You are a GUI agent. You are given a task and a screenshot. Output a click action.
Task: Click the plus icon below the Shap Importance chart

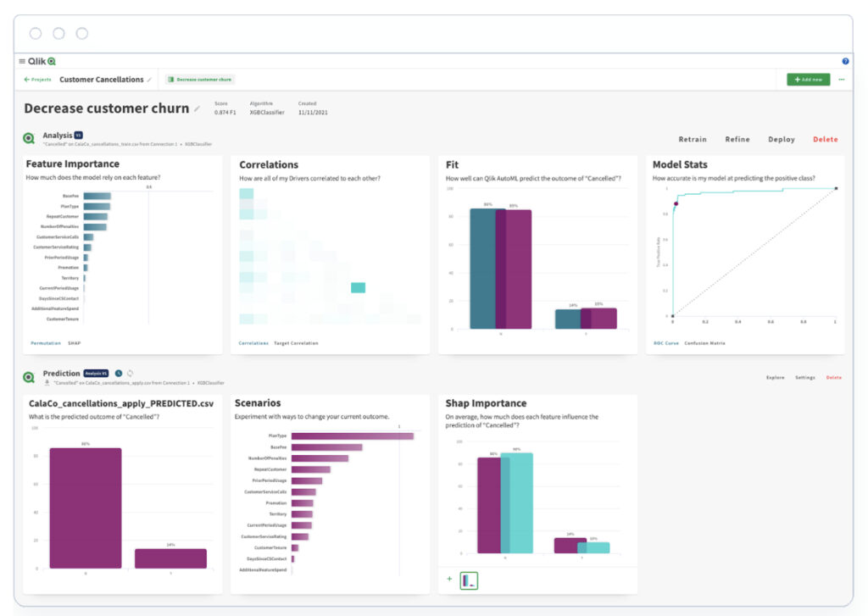[449, 580]
